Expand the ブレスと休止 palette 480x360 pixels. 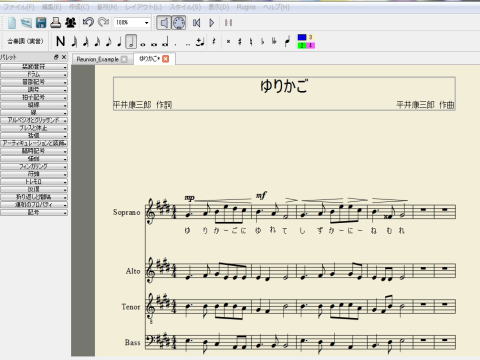click(x=34, y=128)
